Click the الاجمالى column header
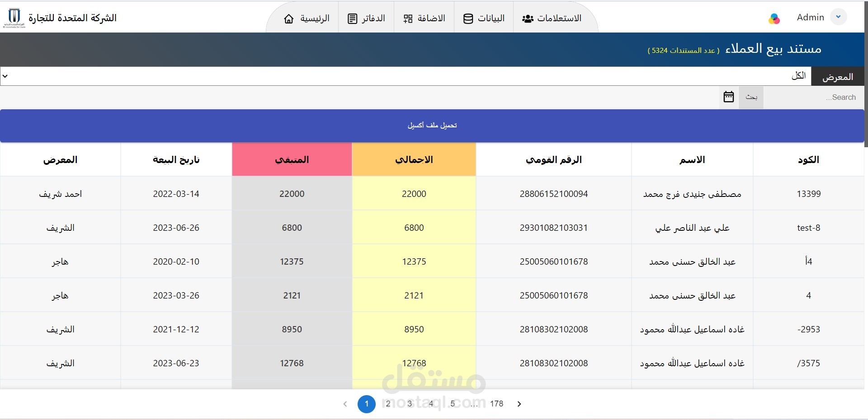 click(x=414, y=160)
